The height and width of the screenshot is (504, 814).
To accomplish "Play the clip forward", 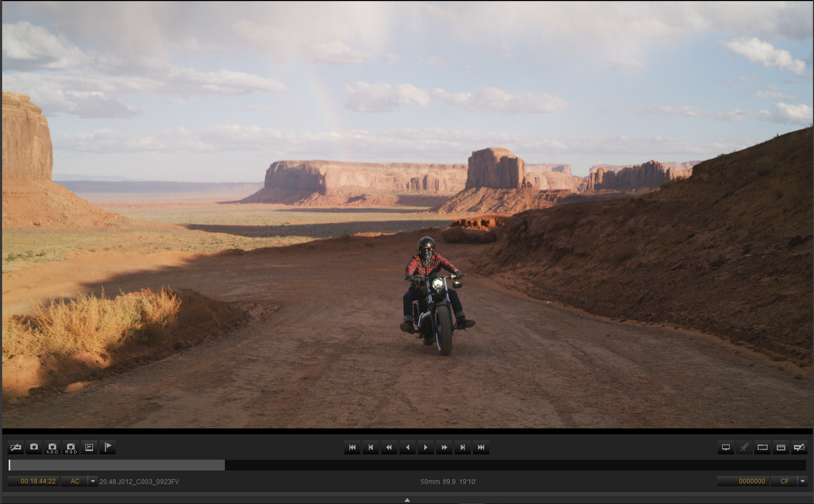I will click(x=425, y=447).
